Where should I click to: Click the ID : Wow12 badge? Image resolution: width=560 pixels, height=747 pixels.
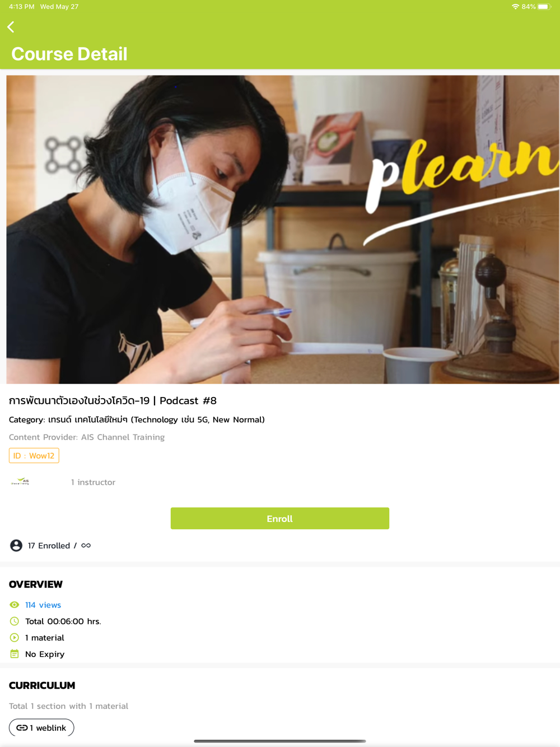34,456
